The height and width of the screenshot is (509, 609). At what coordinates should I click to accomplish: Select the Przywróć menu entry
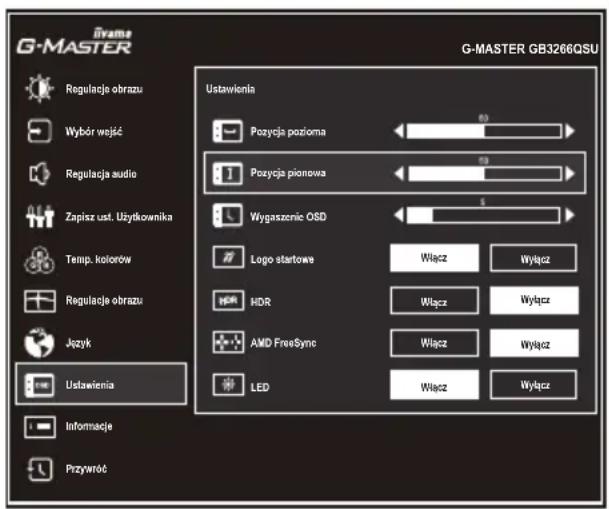pyautogui.click(x=86, y=469)
